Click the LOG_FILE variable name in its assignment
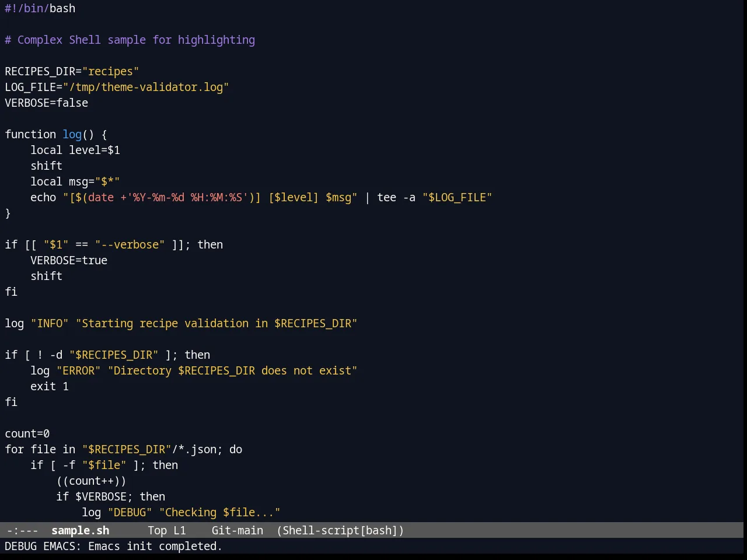This screenshot has height=560, width=747. (30, 87)
